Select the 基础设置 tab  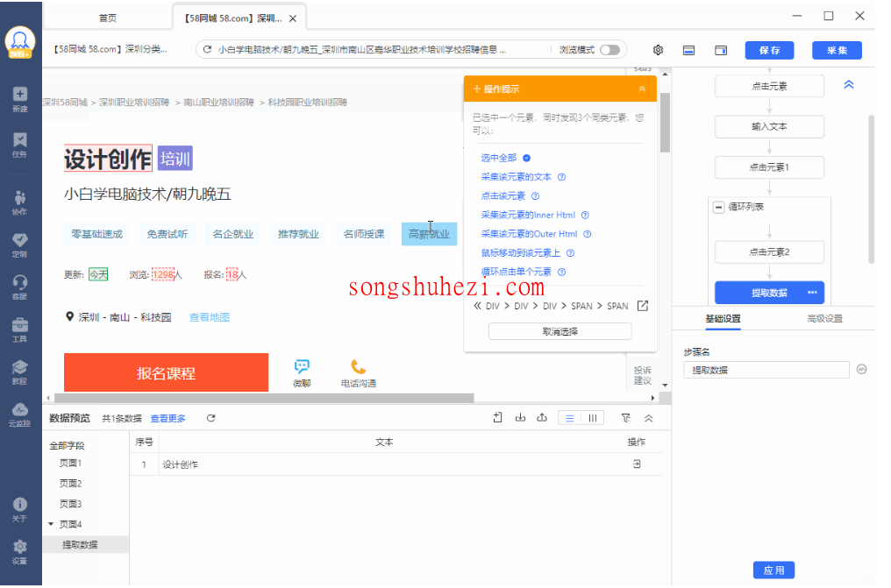click(723, 319)
